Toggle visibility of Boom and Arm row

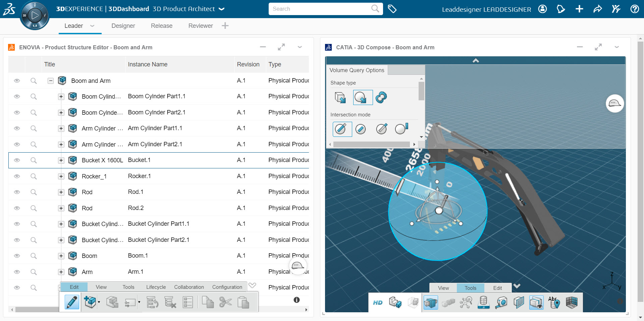[17, 81]
